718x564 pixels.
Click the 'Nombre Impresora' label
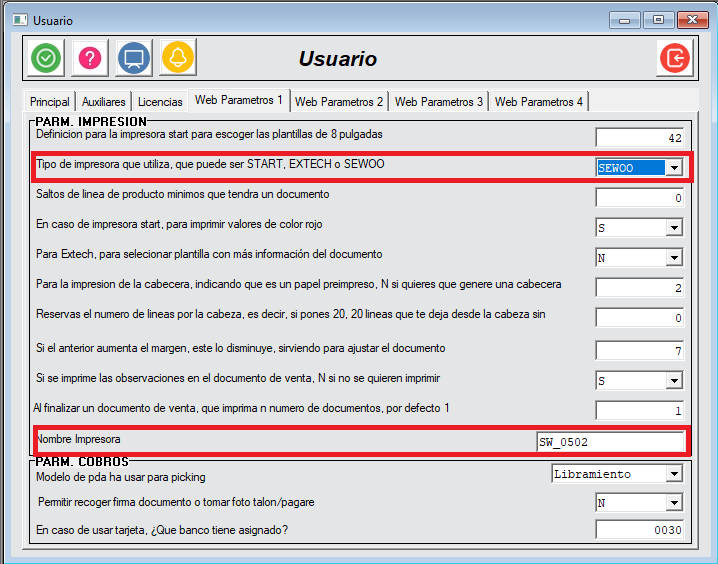pos(78,439)
